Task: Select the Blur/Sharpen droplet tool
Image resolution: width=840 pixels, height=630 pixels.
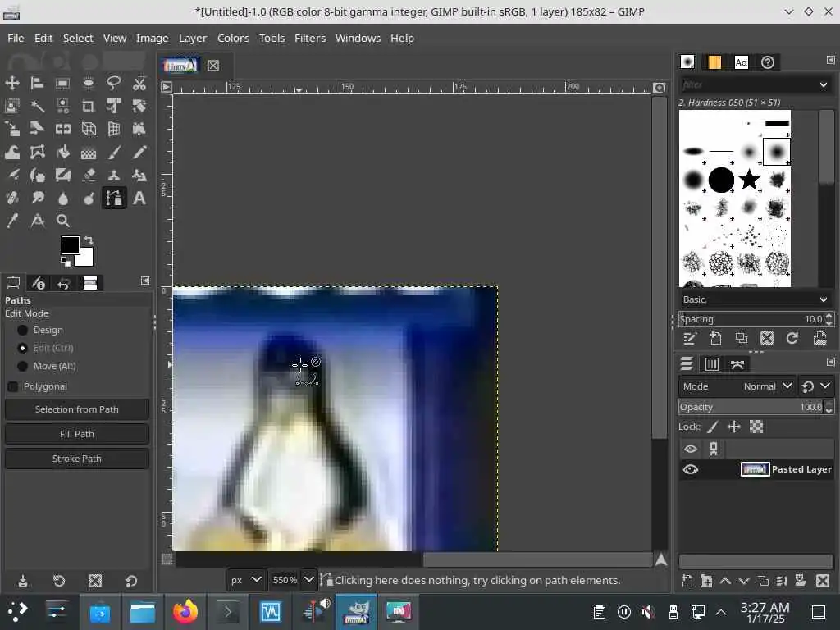Action: tap(62, 199)
